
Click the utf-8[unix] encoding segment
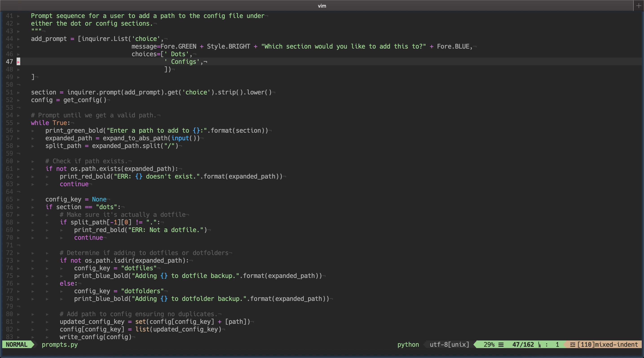tap(449, 345)
